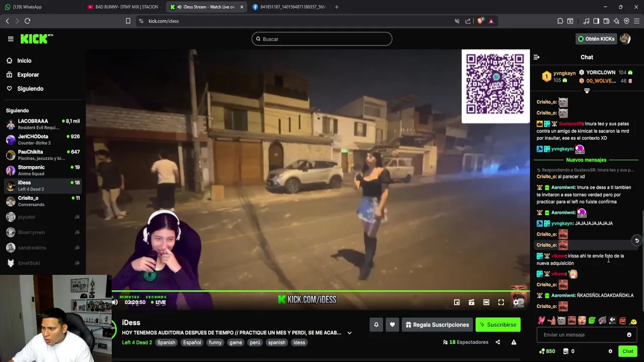Reload the page
Image resolution: width=644 pixels, height=362 pixels.
pos(27,21)
